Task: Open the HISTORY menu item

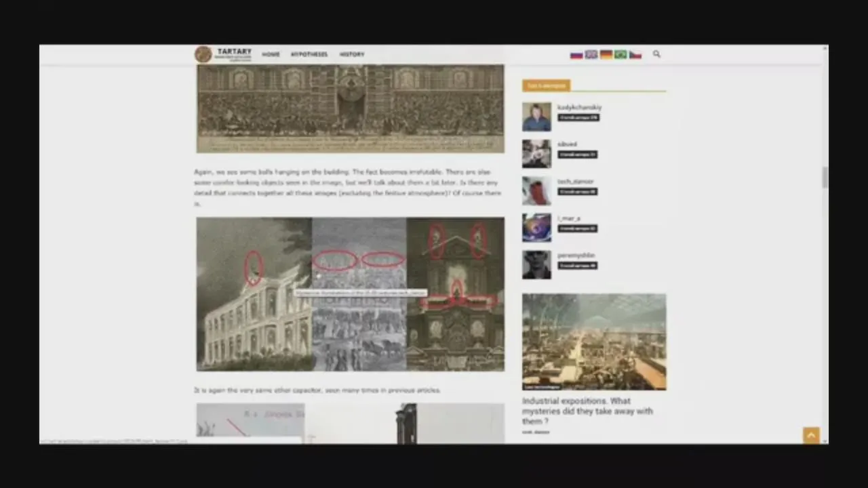Action: pos(352,54)
